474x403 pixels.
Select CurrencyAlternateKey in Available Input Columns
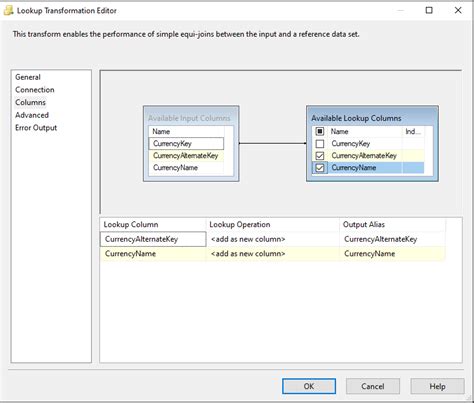click(x=186, y=156)
